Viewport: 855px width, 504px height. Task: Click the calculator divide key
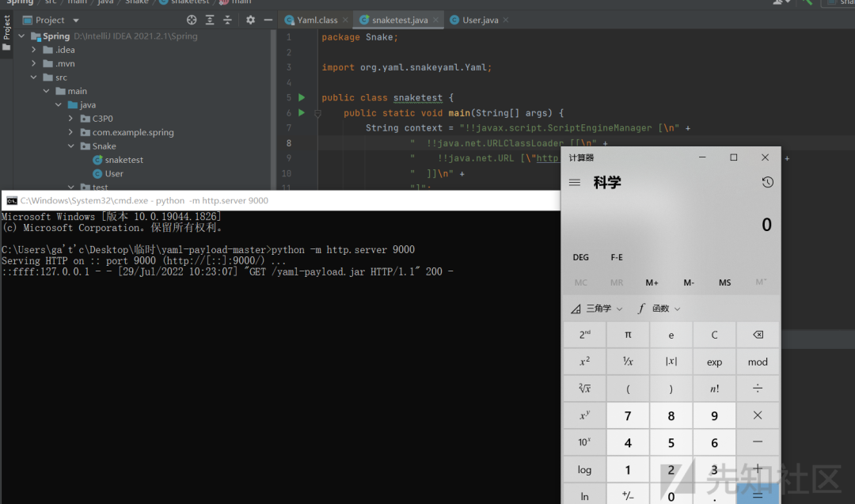[758, 388]
